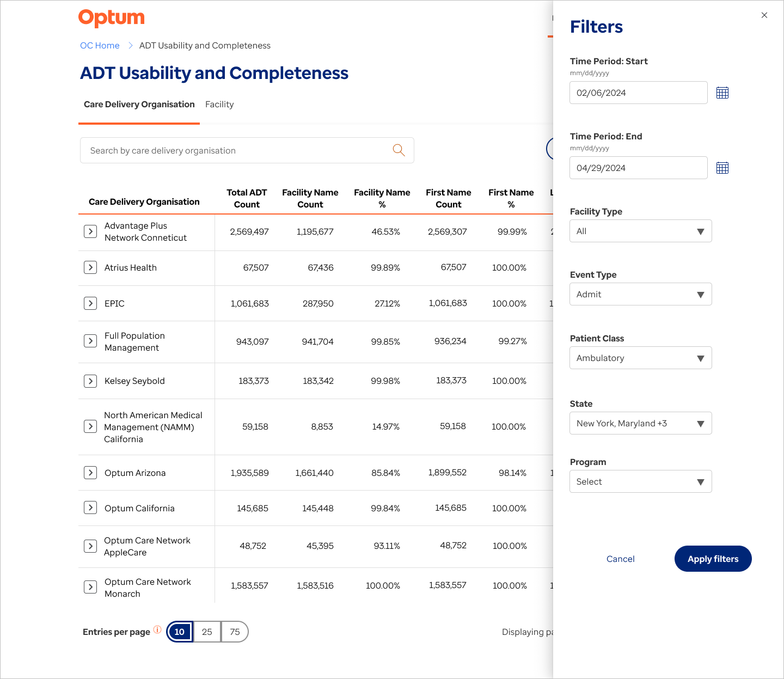Expand the Optum Care Network Monarch row
The image size is (784, 679).
[x=90, y=587]
